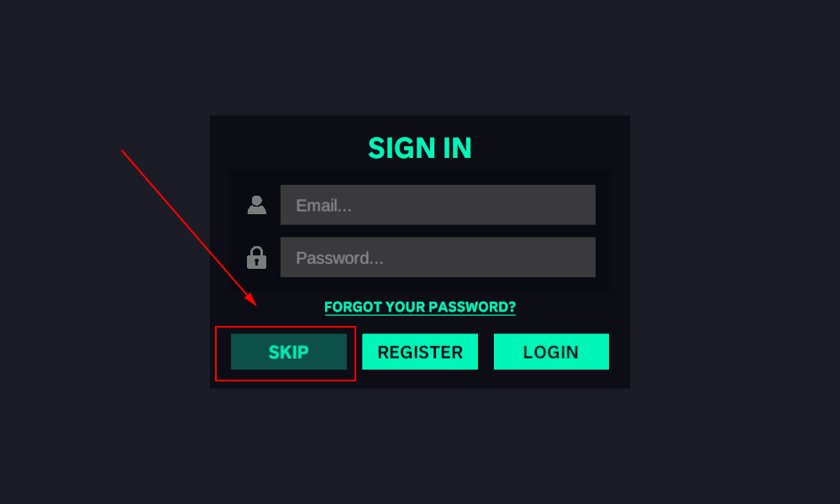Viewport: 840px width, 504px height.
Task: Bypass sign in using the dark green Skip button
Action: pos(289,351)
